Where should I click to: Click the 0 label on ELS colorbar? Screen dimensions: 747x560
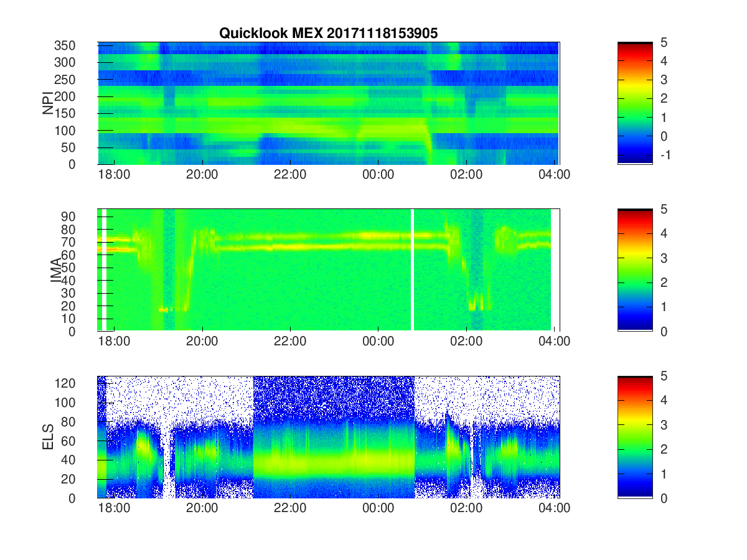(x=664, y=498)
